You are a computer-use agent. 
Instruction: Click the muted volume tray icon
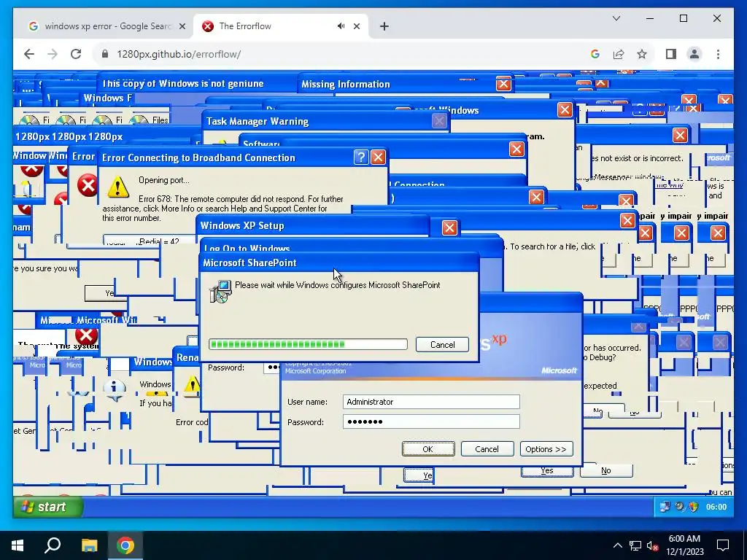[x=653, y=545]
